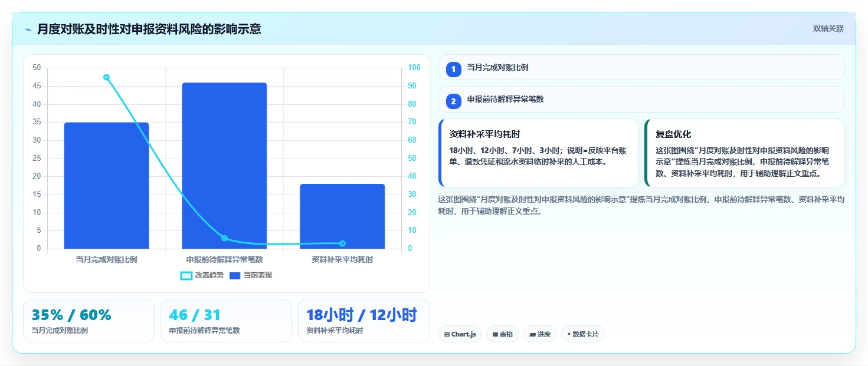Click left axis value 50
868x366 pixels.
click(x=37, y=68)
